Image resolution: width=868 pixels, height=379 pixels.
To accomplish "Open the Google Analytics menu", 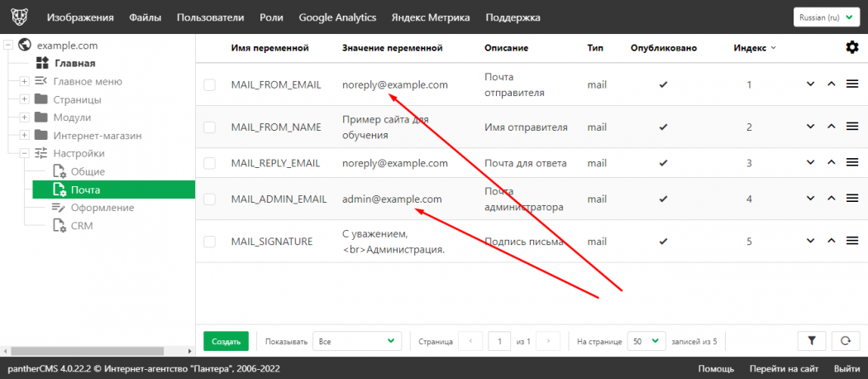I will [x=337, y=17].
